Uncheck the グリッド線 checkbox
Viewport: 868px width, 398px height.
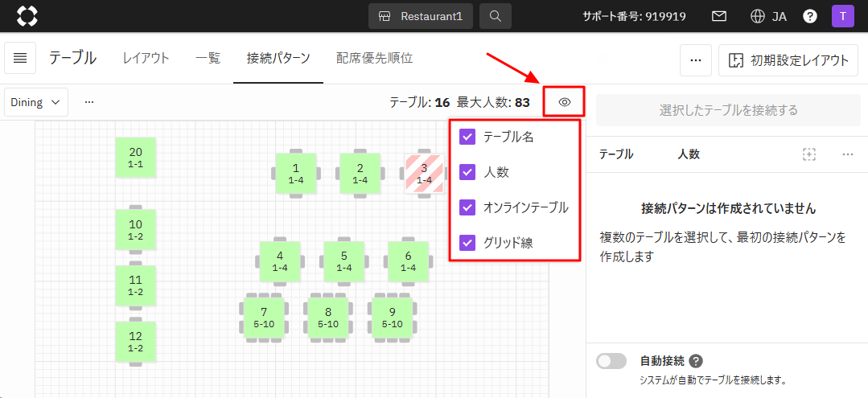click(x=467, y=243)
